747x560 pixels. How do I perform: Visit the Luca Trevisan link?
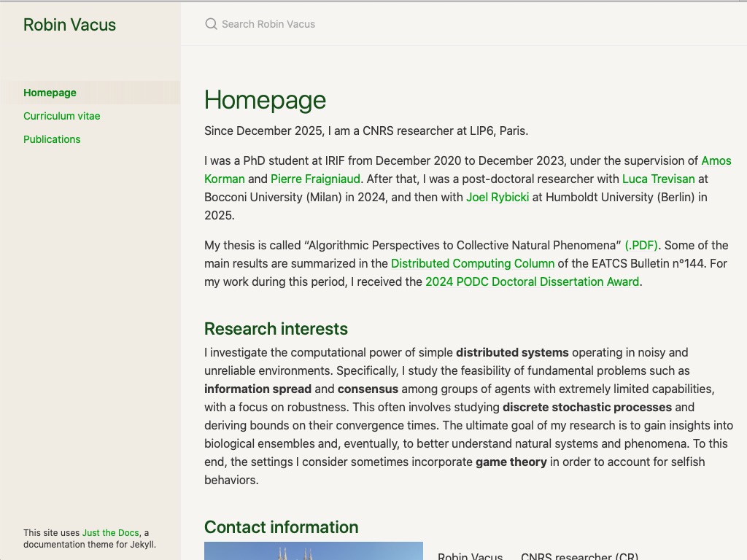point(658,179)
